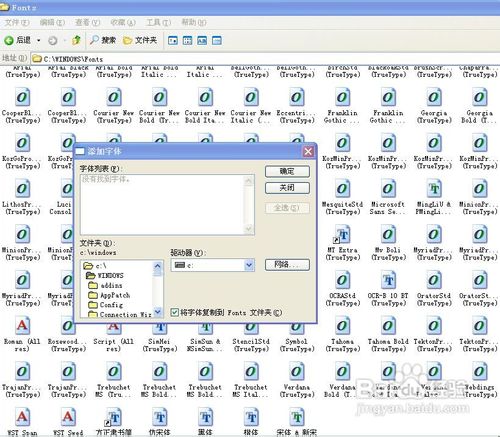Image resolution: width=500 pixels, height=437 pixels.
Task: Select the Config folder in dialog list
Action: point(106,305)
